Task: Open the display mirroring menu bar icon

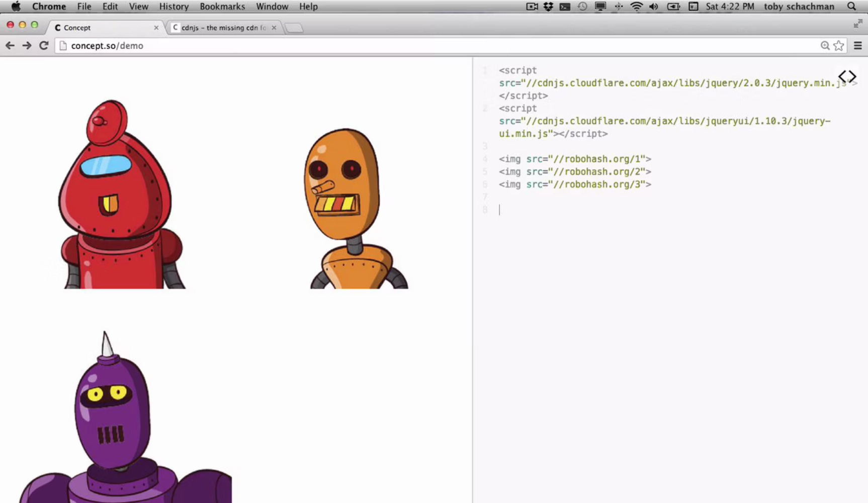Action: pyautogui.click(x=600, y=7)
